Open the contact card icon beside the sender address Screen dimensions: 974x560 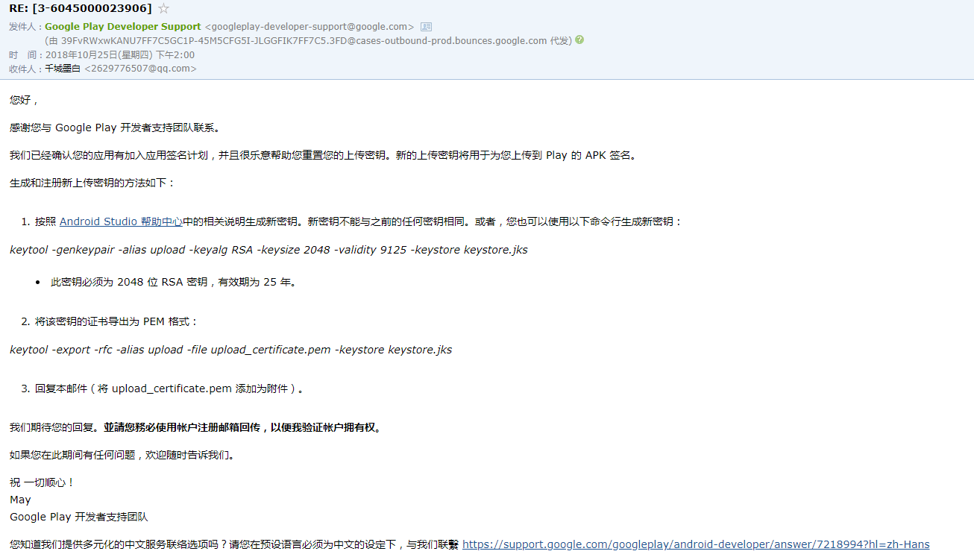(x=426, y=27)
